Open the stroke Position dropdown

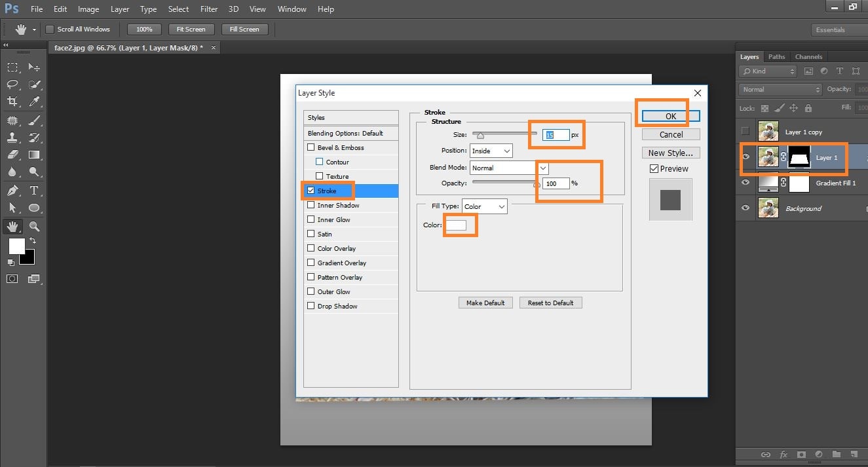click(x=491, y=151)
